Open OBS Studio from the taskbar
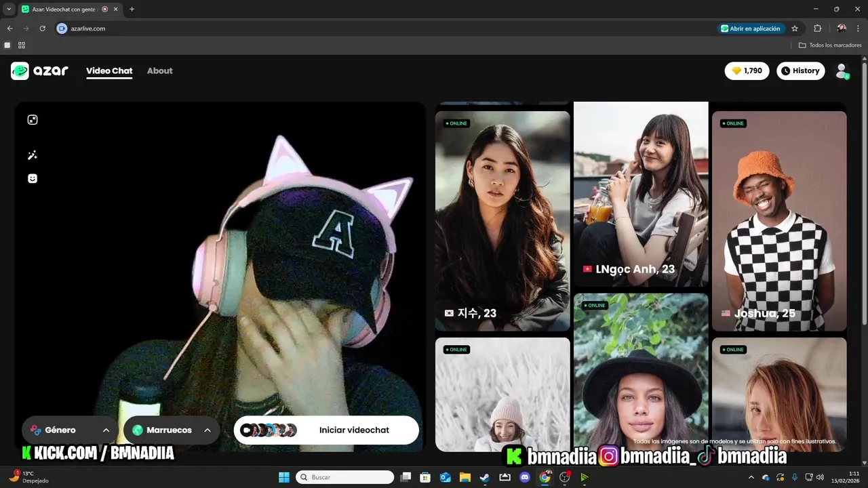 [x=565, y=477]
